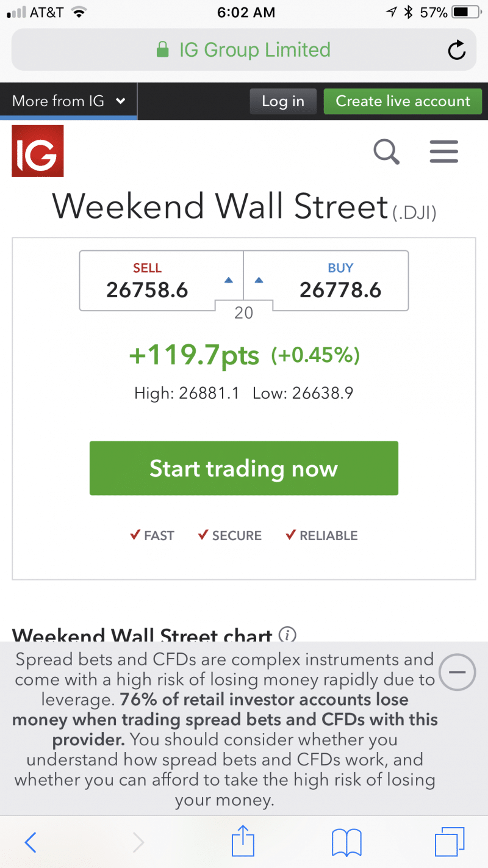Screen dimensions: 488x868
Task: Tap the IG Group Limited address bar
Action: pos(244,50)
